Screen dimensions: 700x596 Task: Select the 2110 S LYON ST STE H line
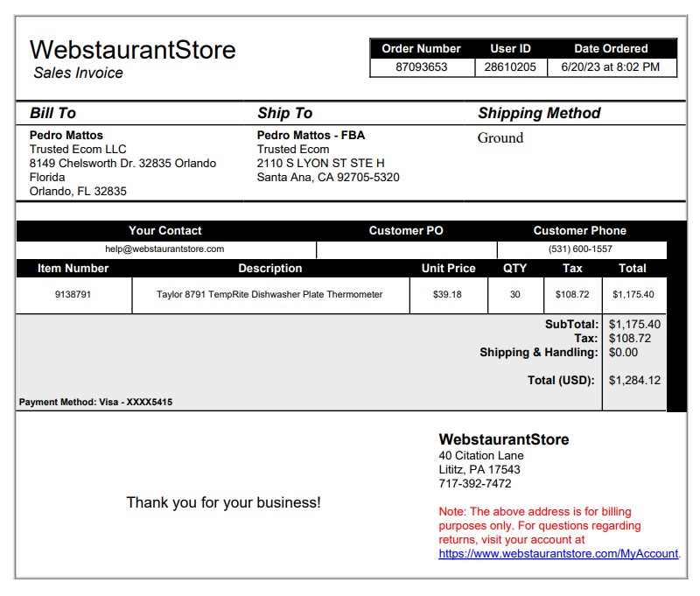pyautogui.click(x=320, y=163)
